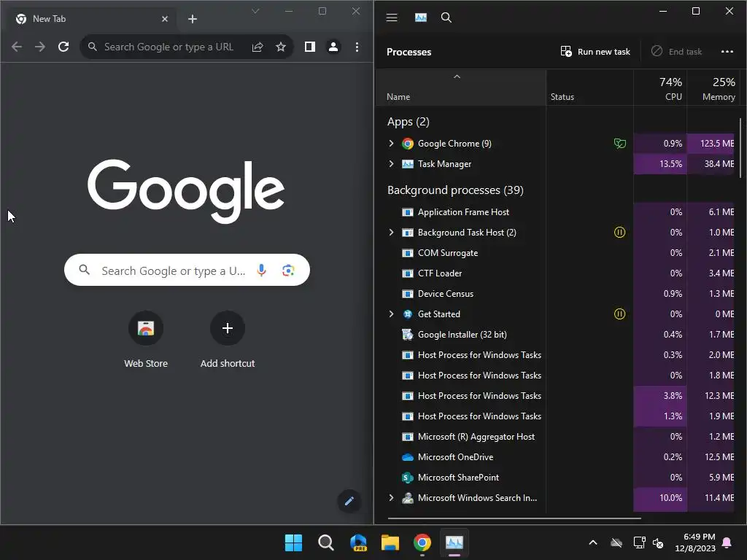
Task: Close the New Tab tab
Action: 165,19
